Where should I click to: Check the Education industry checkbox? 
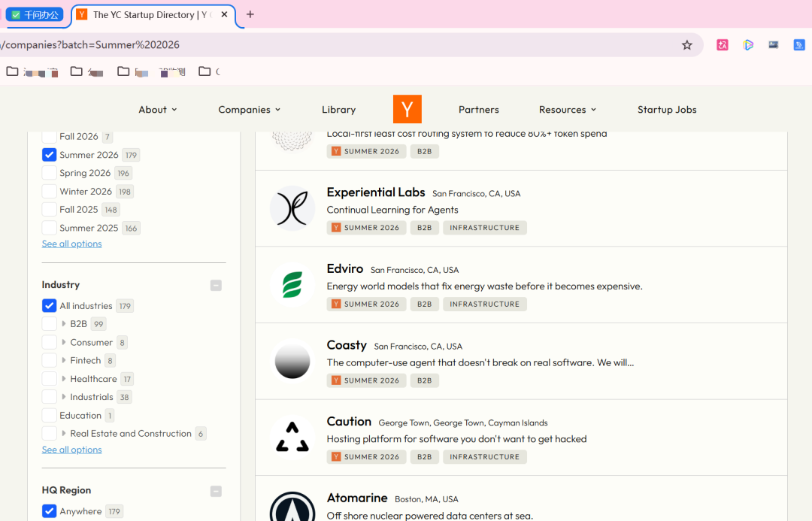[x=49, y=415]
